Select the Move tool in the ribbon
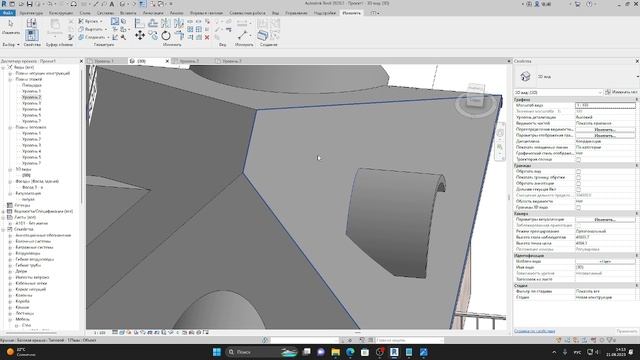 140,36
